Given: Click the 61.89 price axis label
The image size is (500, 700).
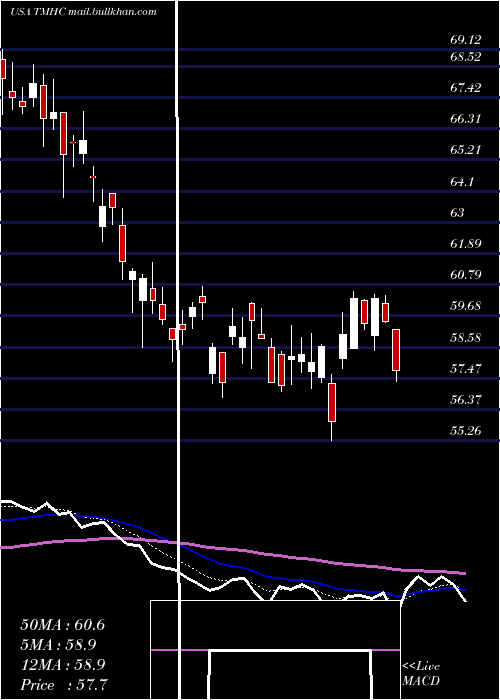Looking at the screenshot, I should click(x=466, y=243).
